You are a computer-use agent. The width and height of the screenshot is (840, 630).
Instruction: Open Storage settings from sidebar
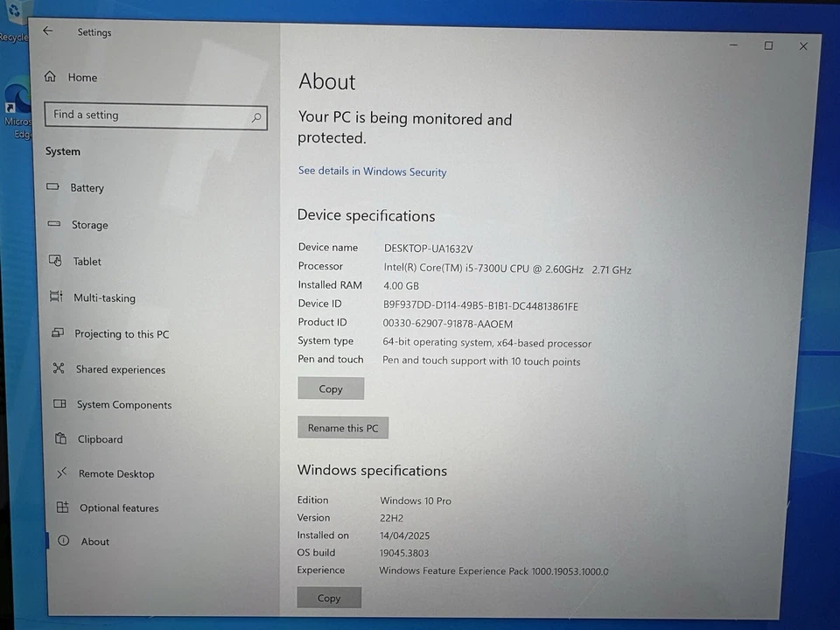55,225
